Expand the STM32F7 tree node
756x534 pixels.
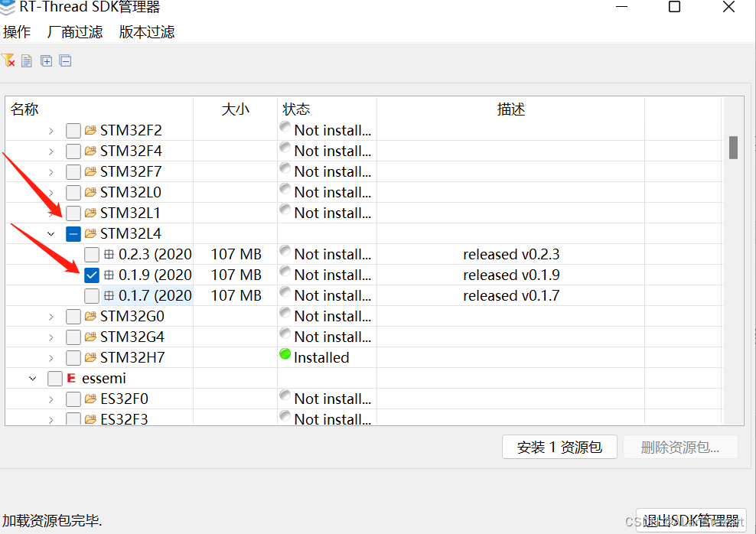[x=51, y=172]
